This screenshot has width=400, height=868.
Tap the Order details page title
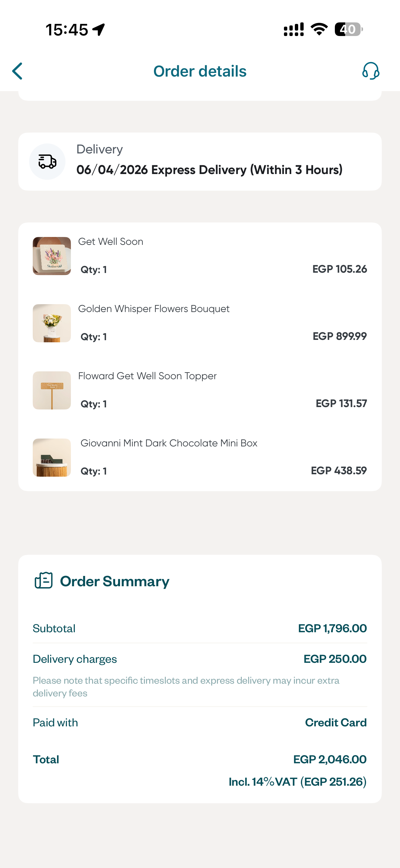[x=200, y=71]
